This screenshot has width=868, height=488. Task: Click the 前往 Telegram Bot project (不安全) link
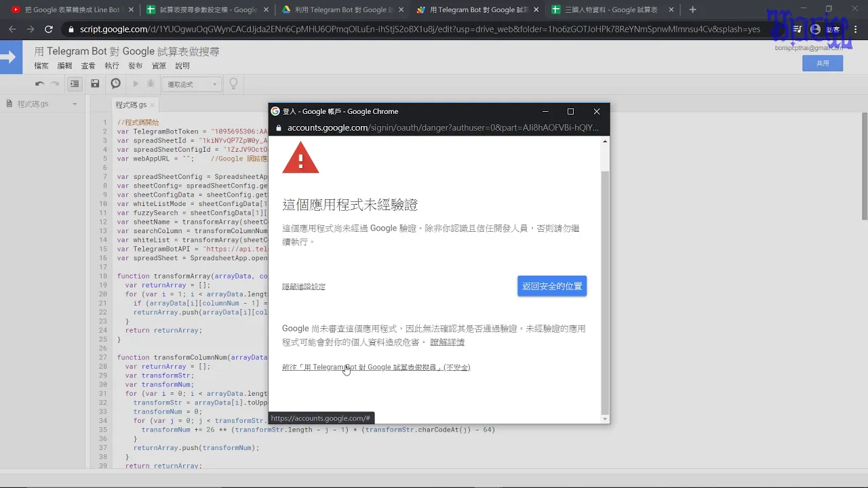tap(376, 367)
